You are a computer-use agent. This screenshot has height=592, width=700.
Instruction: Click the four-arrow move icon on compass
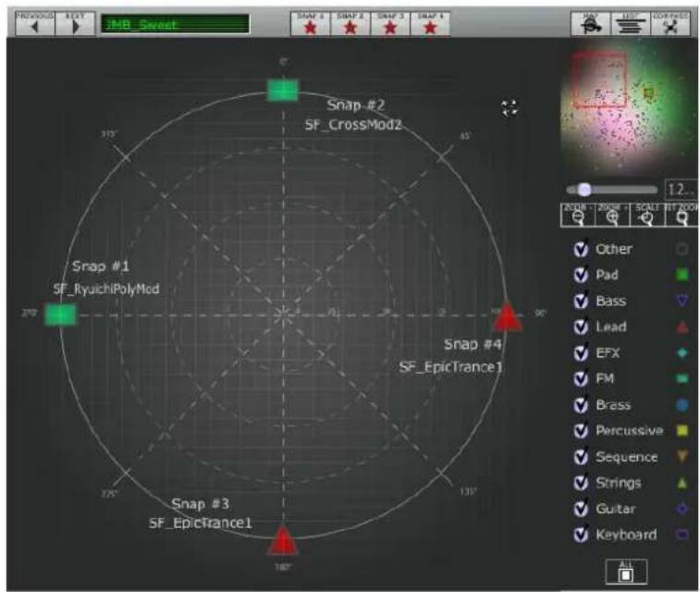pyautogui.click(x=509, y=108)
